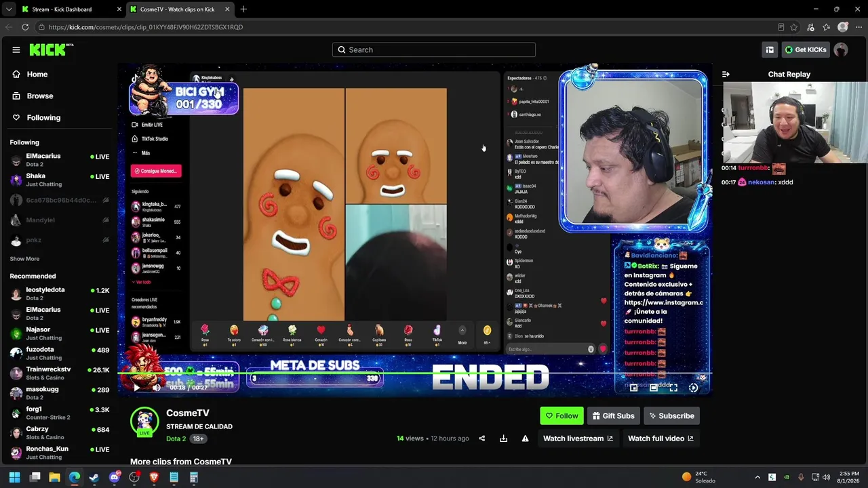Share this clip

(x=481, y=439)
